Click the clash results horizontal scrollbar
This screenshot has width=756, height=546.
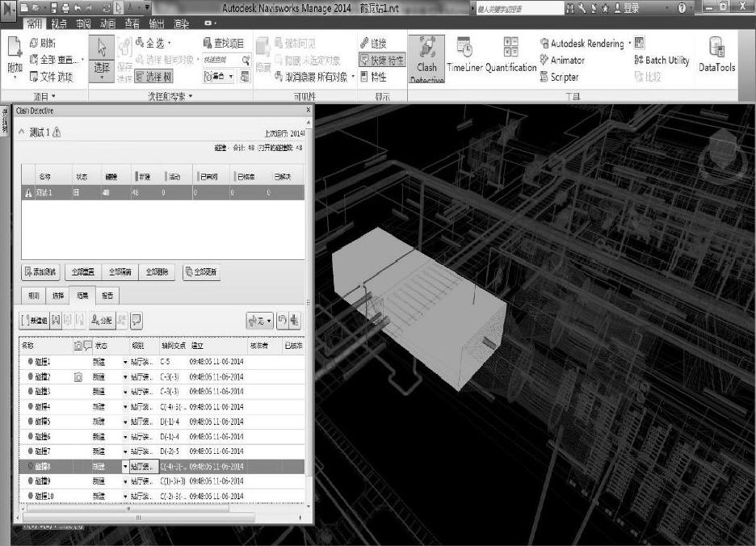click(128, 508)
